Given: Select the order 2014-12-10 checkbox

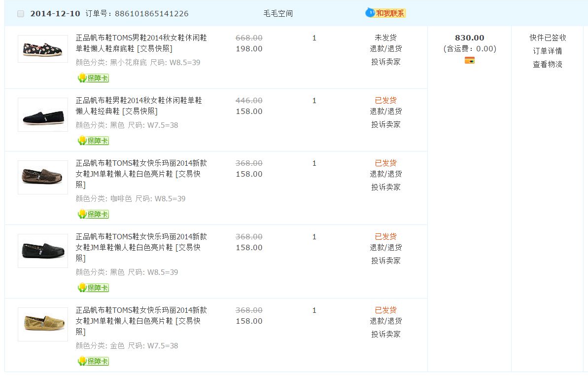Looking at the screenshot, I should [x=21, y=14].
